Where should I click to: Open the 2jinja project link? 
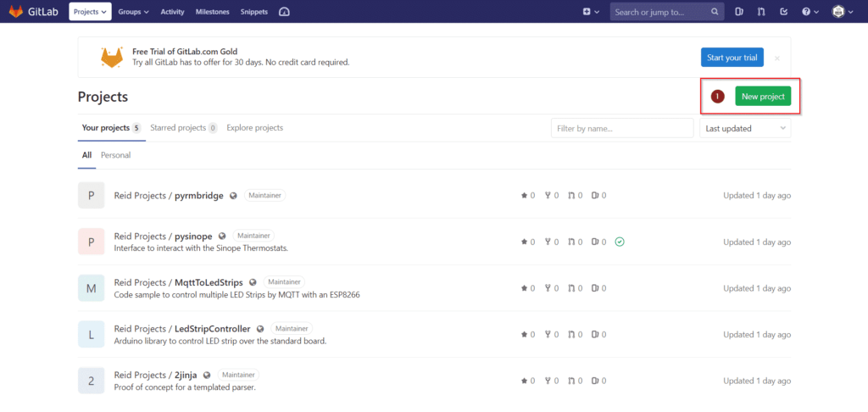point(156,375)
